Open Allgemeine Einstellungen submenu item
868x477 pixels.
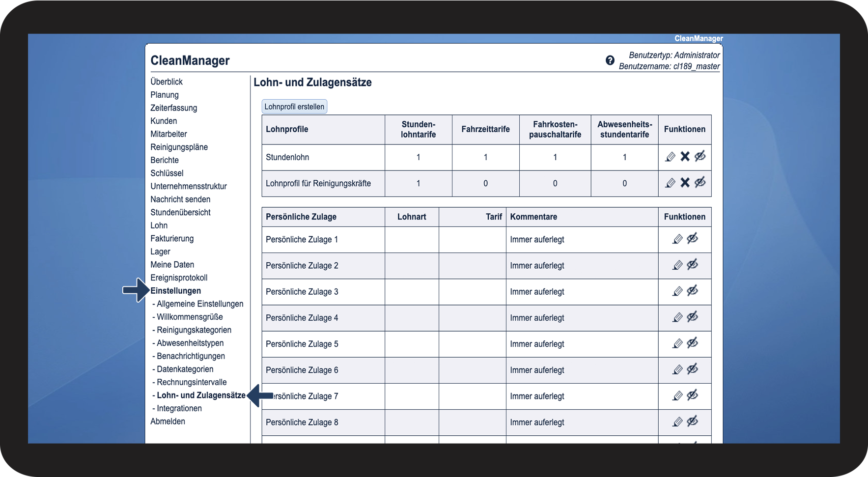[x=200, y=304]
